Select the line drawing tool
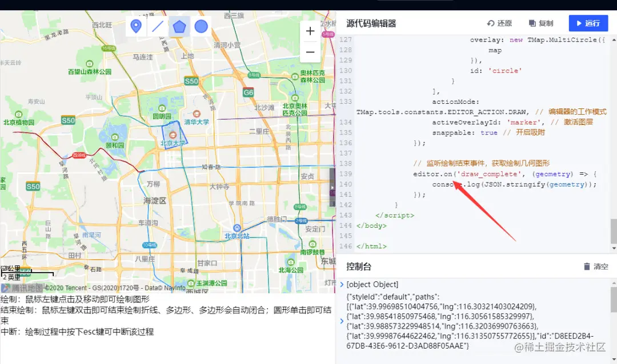617x364 pixels. 157,26
